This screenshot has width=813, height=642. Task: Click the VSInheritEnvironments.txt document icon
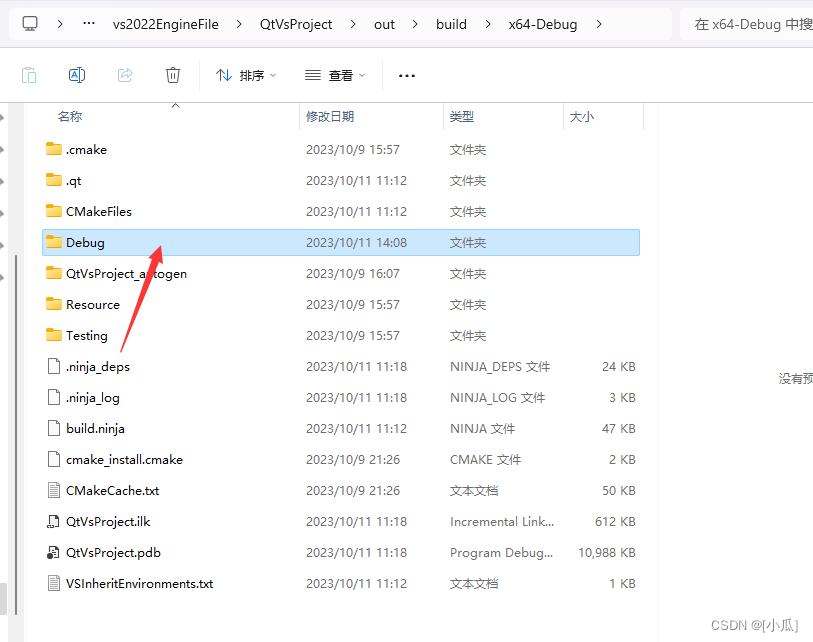point(53,583)
